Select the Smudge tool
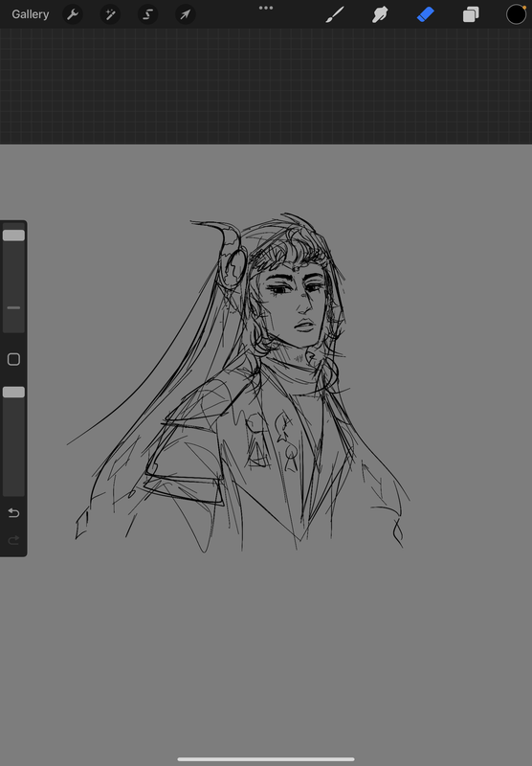 [380, 14]
